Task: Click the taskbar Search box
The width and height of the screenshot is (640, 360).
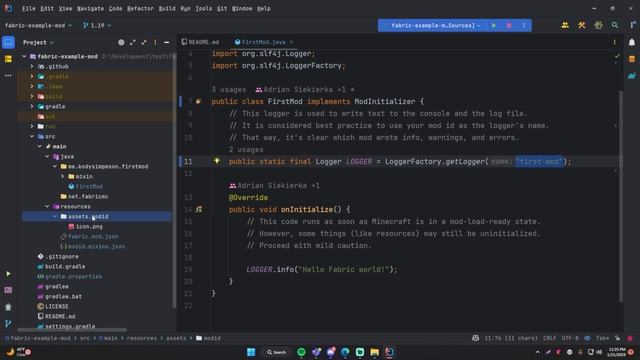Action: 276,352
